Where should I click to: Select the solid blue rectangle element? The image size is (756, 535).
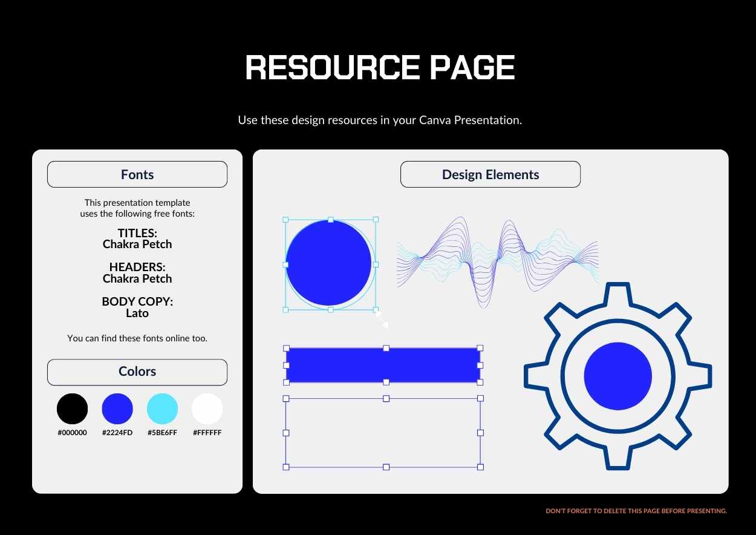tap(383, 365)
